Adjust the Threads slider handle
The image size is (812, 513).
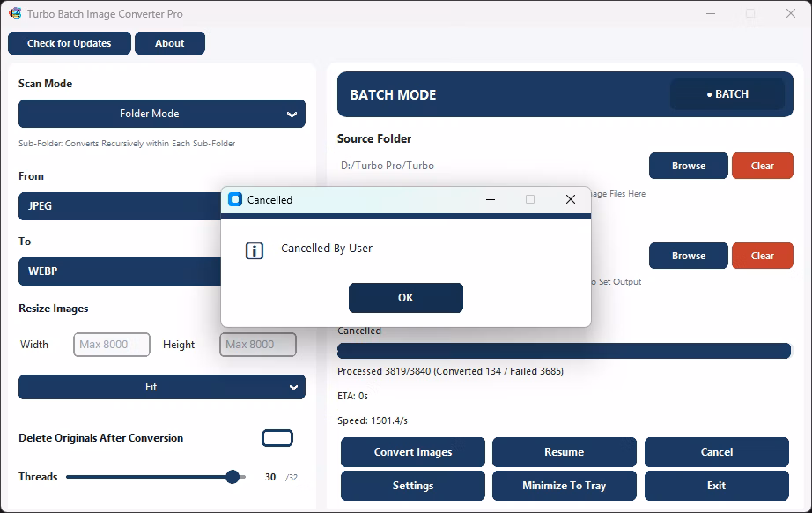233,477
